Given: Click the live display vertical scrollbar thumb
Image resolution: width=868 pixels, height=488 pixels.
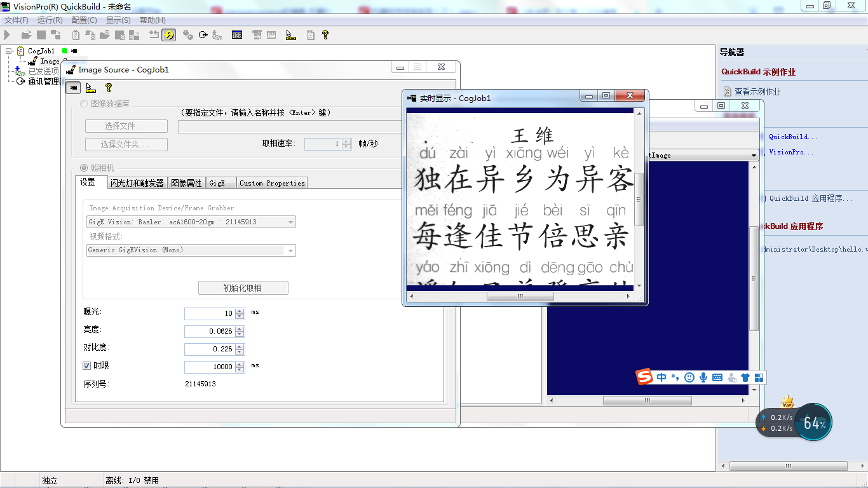Looking at the screenshot, I should pyautogui.click(x=639, y=200).
